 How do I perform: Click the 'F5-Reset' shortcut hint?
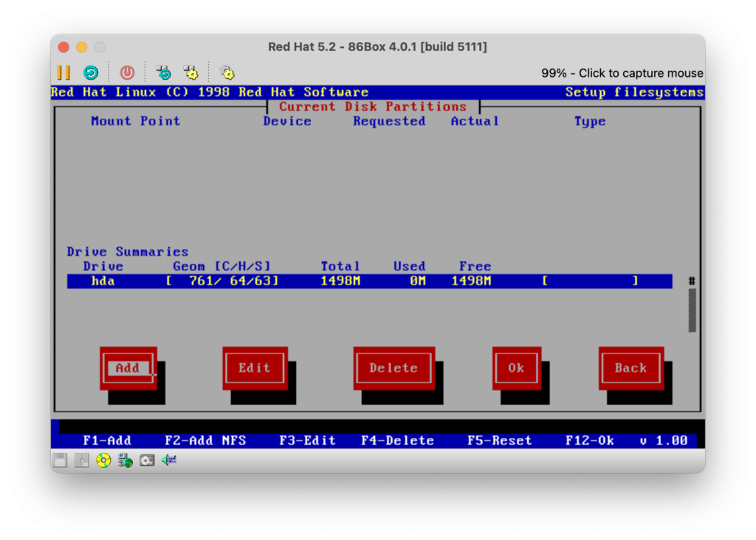(x=500, y=440)
